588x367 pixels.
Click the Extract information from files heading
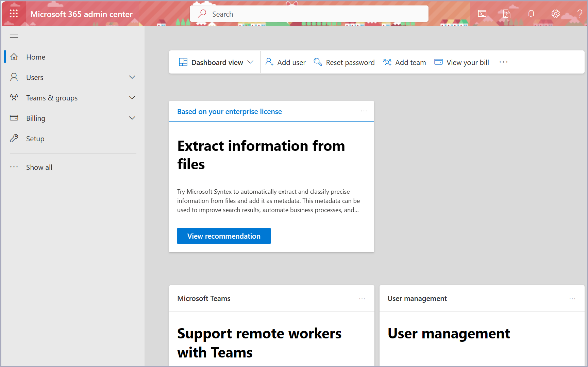261,155
